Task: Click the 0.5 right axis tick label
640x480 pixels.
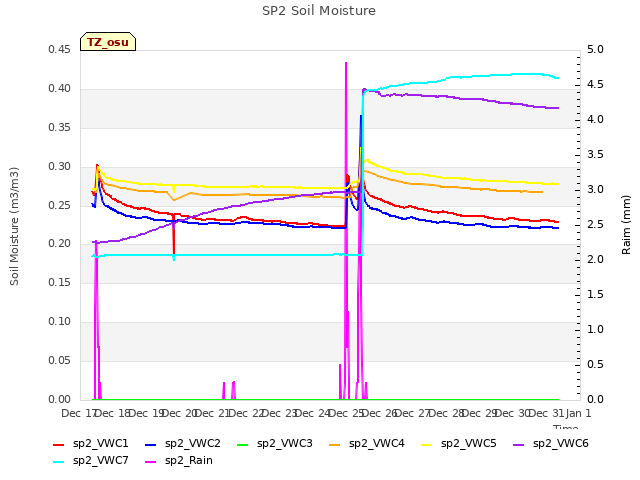Action: point(595,364)
